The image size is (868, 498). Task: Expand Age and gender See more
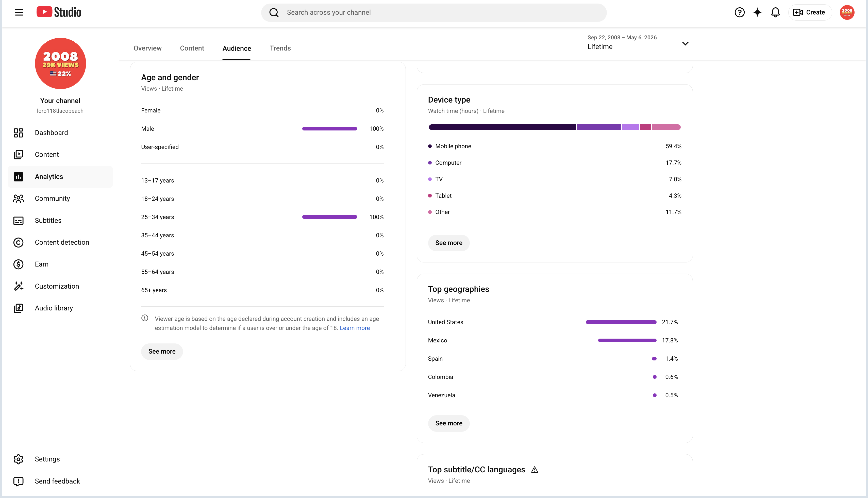162,352
